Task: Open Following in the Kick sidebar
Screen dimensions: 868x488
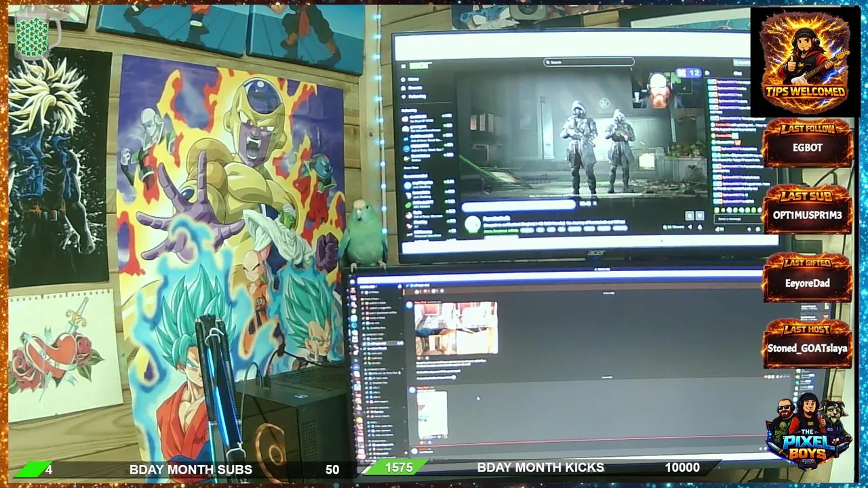Action: 414,97
